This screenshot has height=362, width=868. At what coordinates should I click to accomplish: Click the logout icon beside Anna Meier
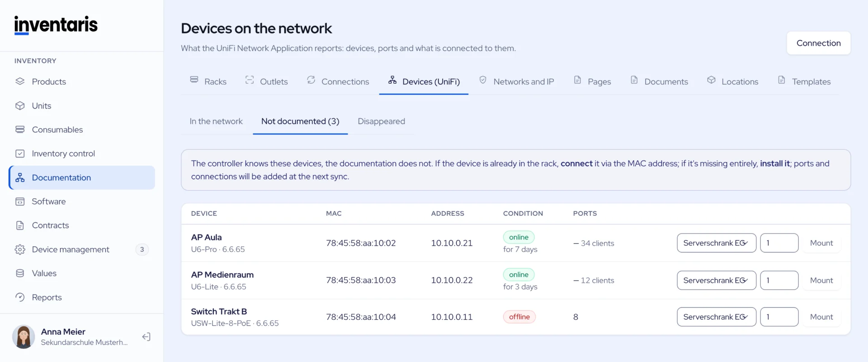tap(146, 337)
